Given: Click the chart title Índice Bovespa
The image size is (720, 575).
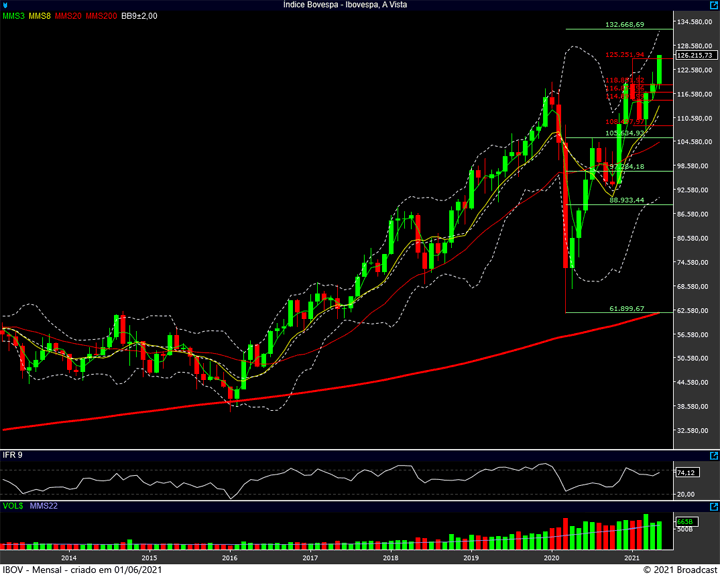Looking at the screenshot, I should 359,5.
